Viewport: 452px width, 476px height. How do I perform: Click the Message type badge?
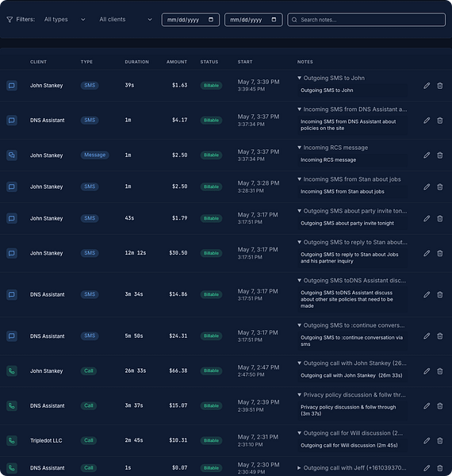pos(94,155)
